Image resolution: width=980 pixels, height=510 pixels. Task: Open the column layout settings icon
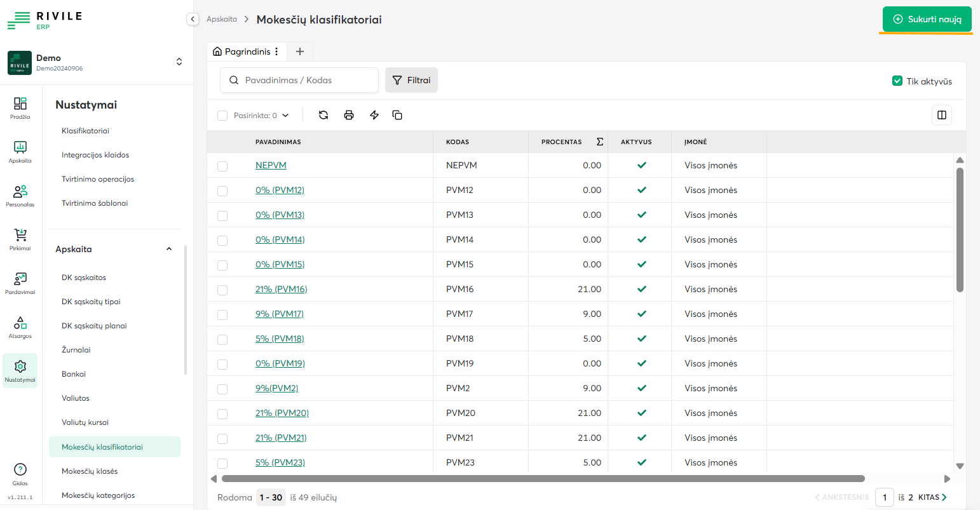click(942, 115)
